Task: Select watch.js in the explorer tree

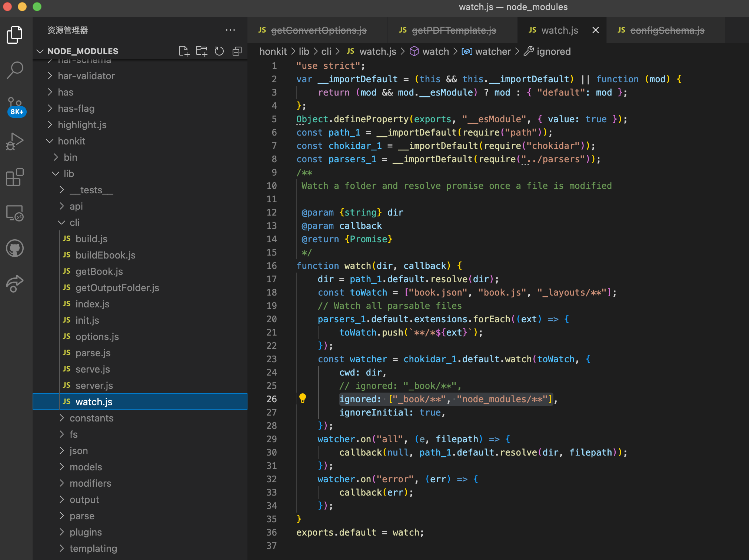Action: point(140,402)
